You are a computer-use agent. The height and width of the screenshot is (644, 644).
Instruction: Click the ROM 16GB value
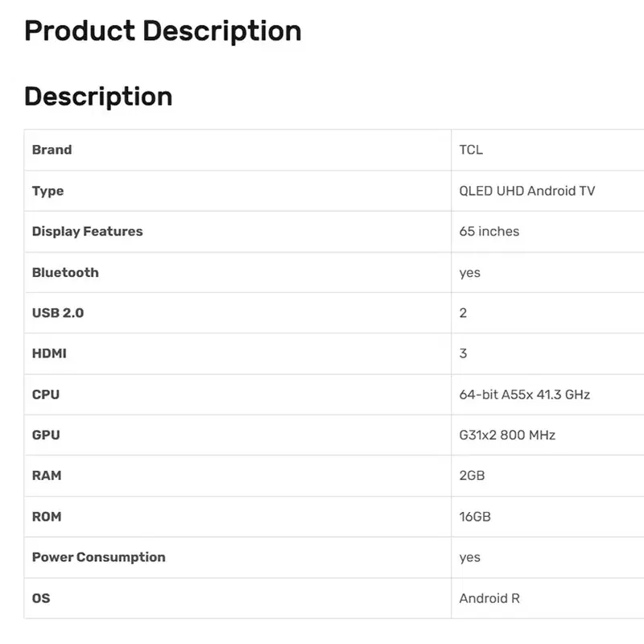tap(475, 517)
